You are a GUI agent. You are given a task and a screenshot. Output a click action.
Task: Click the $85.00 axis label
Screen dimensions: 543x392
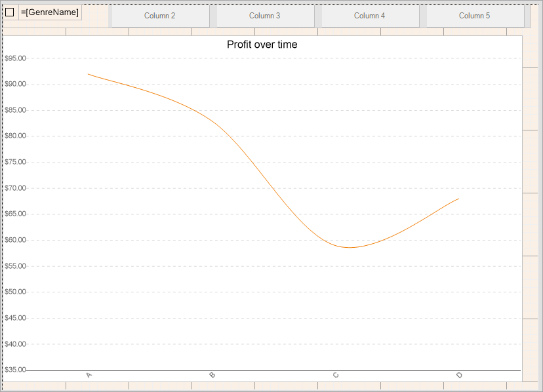(15, 110)
